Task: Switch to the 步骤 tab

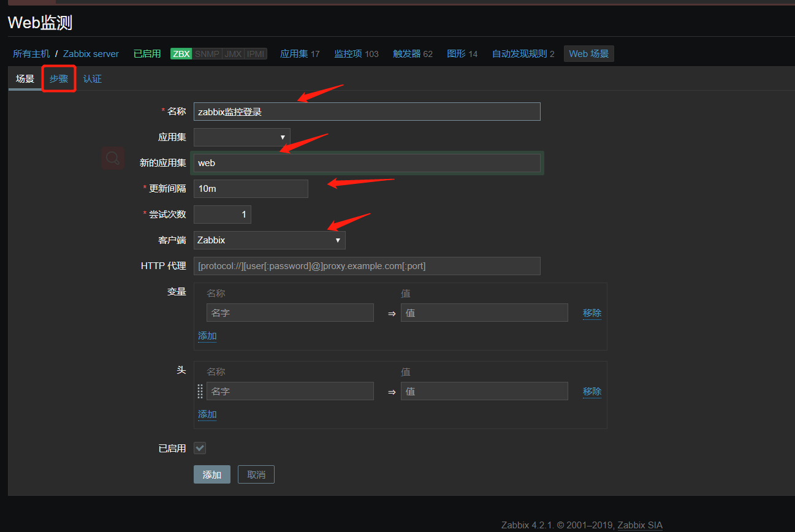Action: (59, 79)
